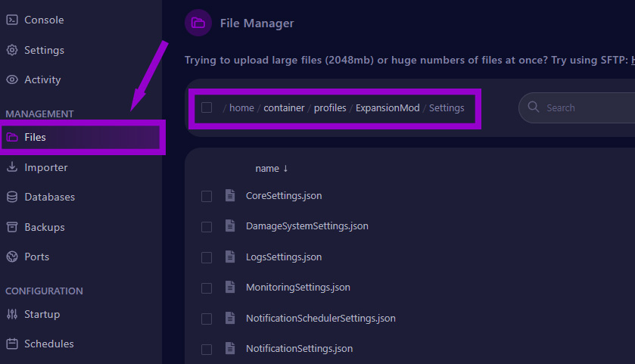This screenshot has height=364, width=635.
Task: Click the Startup sliders icon
Action: click(x=11, y=315)
